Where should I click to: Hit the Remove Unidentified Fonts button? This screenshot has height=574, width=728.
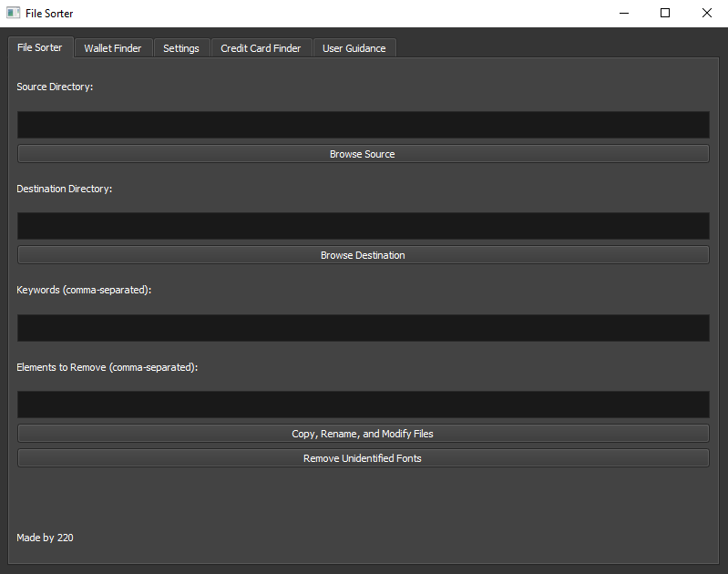click(363, 458)
